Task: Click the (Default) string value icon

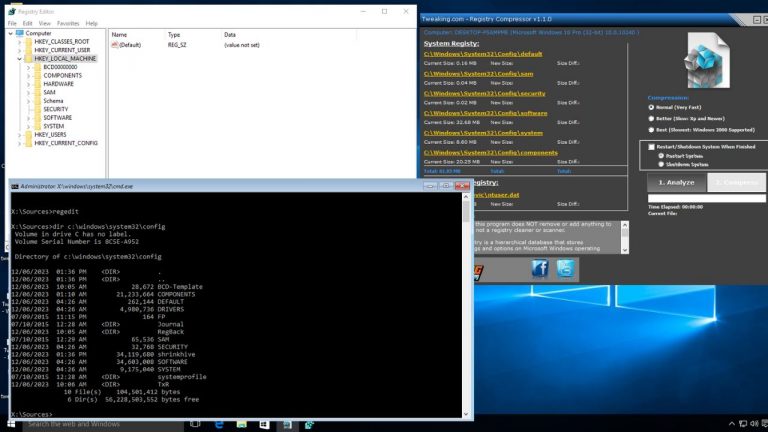Action: click(x=115, y=45)
